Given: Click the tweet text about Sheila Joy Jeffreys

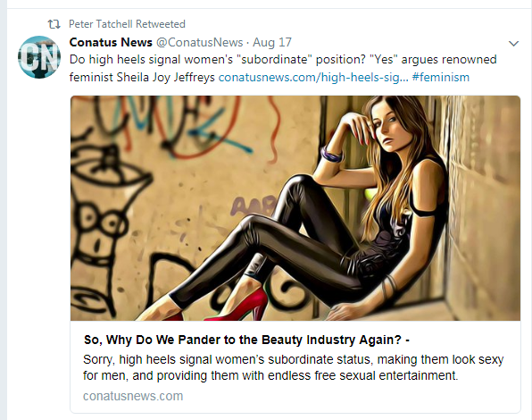Looking at the screenshot, I should pos(283,68).
